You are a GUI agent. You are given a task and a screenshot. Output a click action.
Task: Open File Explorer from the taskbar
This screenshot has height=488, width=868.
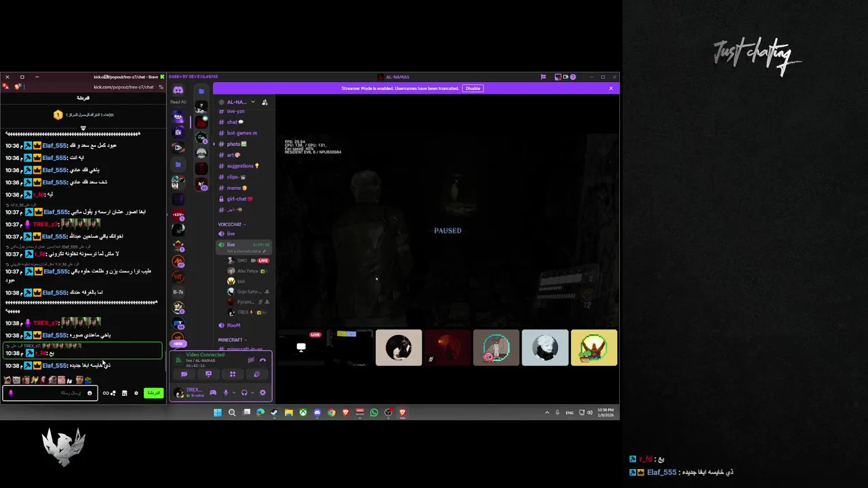pos(289,412)
